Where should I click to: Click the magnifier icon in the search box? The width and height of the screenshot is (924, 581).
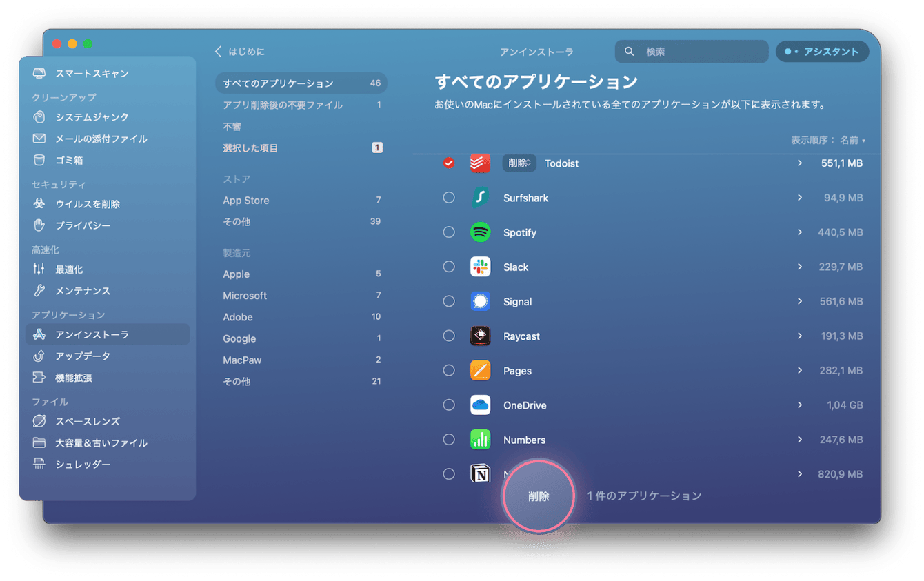[629, 52]
